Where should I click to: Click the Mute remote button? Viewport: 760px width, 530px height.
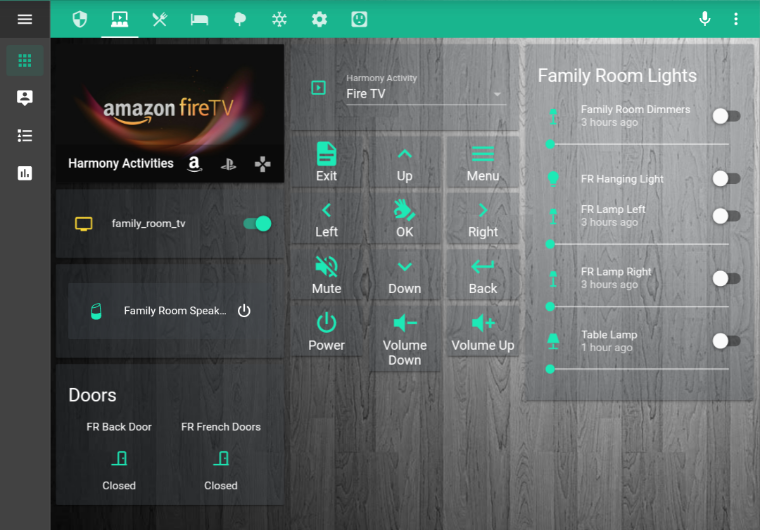click(326, 274)
